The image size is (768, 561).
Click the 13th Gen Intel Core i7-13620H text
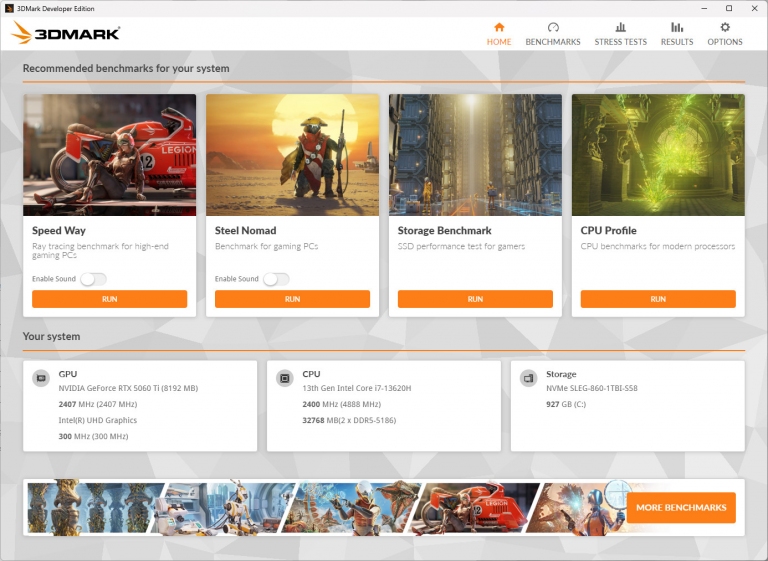(357, 388)
